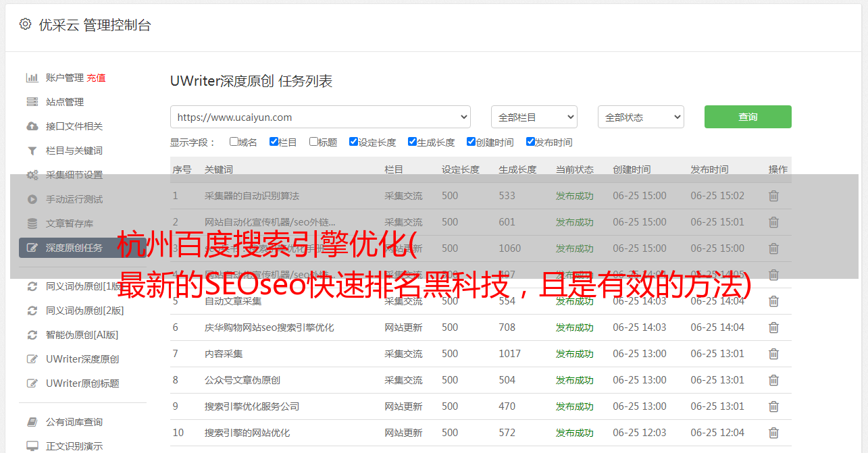The height and width of the screenshot is (453, 868).
Task: Select 深度原创任务 in the sidebar
Action: tap(82, 248)
